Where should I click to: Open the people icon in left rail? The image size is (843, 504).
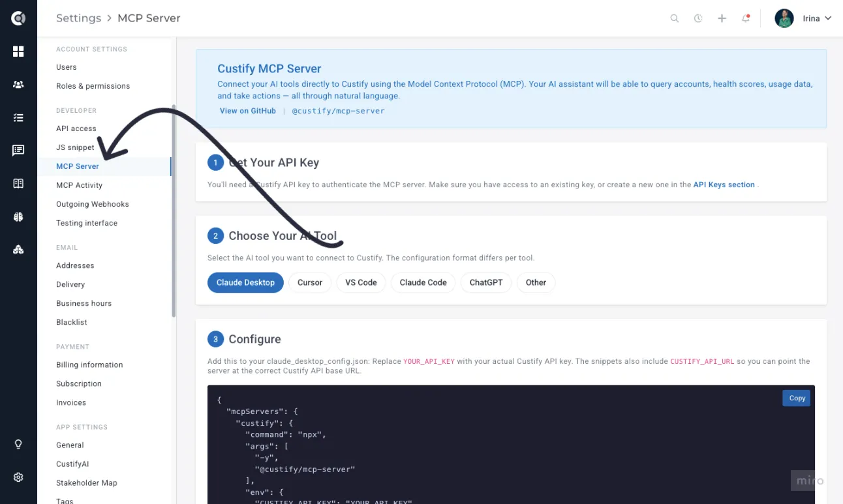(18, 85)
